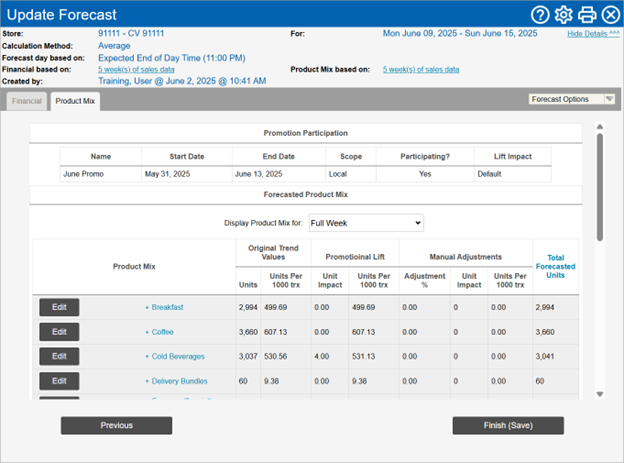Expand the Delivery Bundles category
Screen dimensions: 624x463
coord(176,381)
